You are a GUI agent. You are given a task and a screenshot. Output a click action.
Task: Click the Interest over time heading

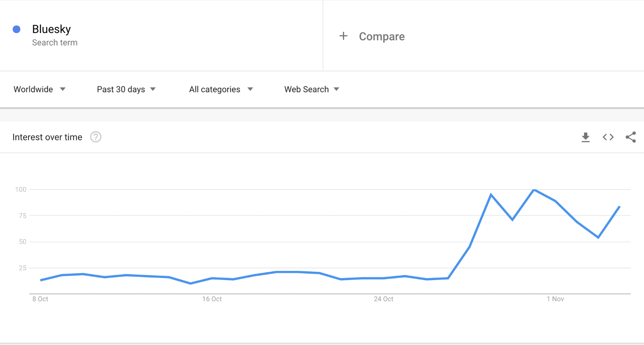(x=47, y=137)
